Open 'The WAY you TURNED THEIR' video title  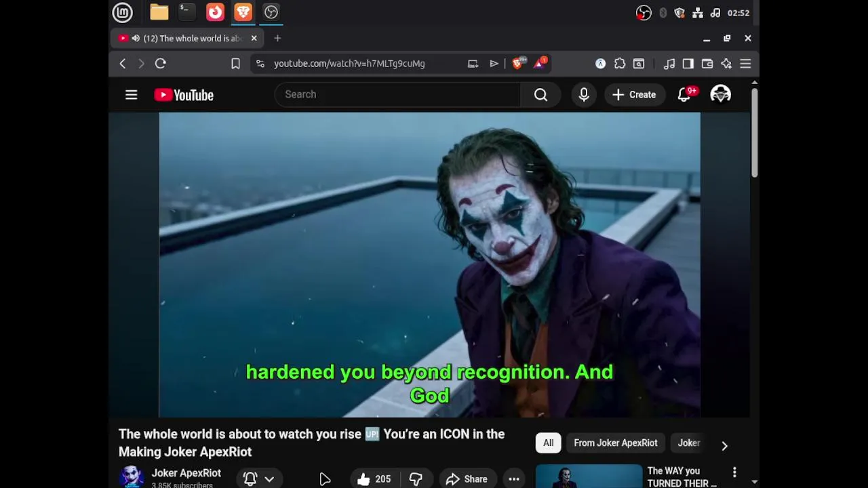682,476
